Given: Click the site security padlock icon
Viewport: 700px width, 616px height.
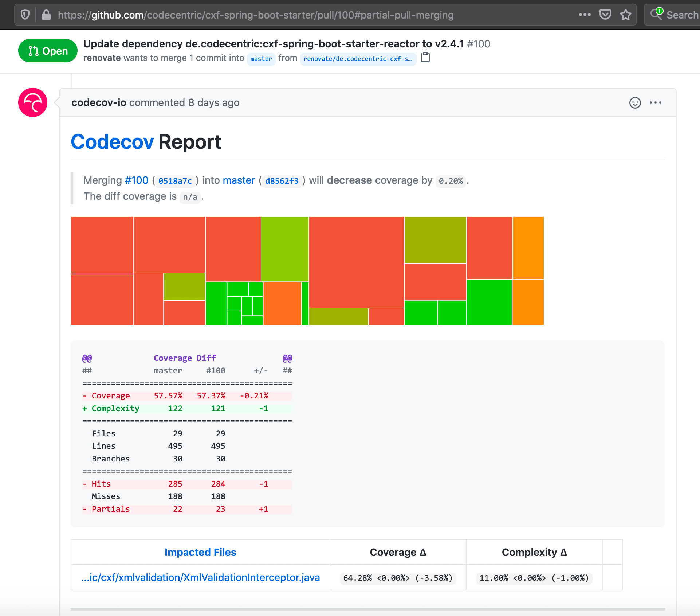Looking at the screenshot, I should pos(46,15).
